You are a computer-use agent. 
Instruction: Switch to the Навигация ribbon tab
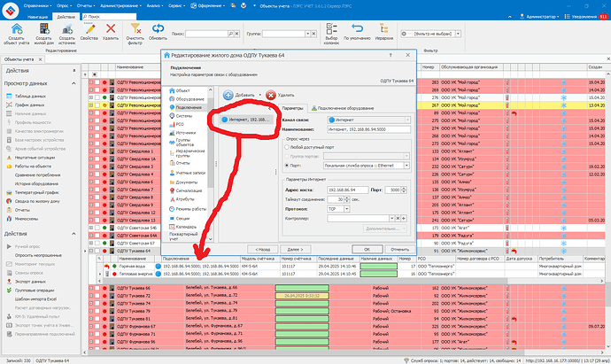37,17
